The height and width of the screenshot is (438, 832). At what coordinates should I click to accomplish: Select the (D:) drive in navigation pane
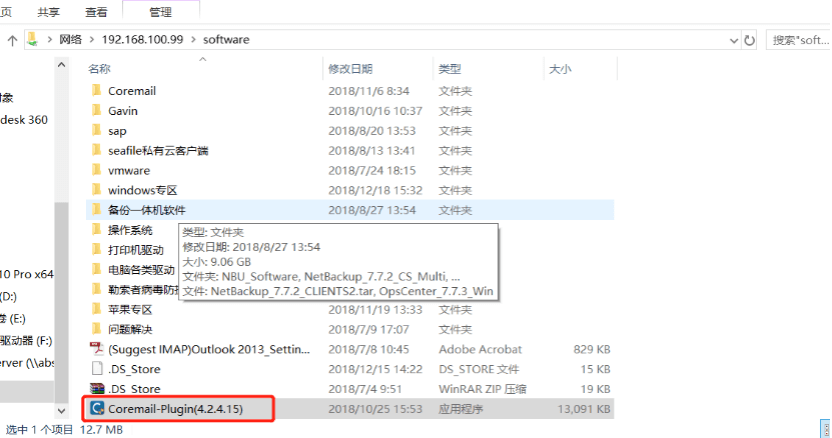(8, 296)
